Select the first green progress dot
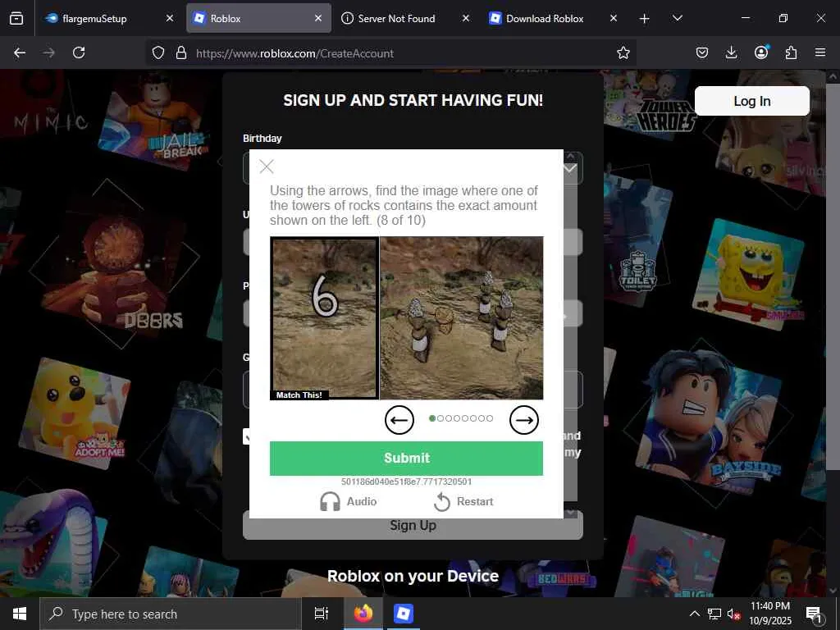The height and width of the screenshot is (630, 840). (432, 418)
